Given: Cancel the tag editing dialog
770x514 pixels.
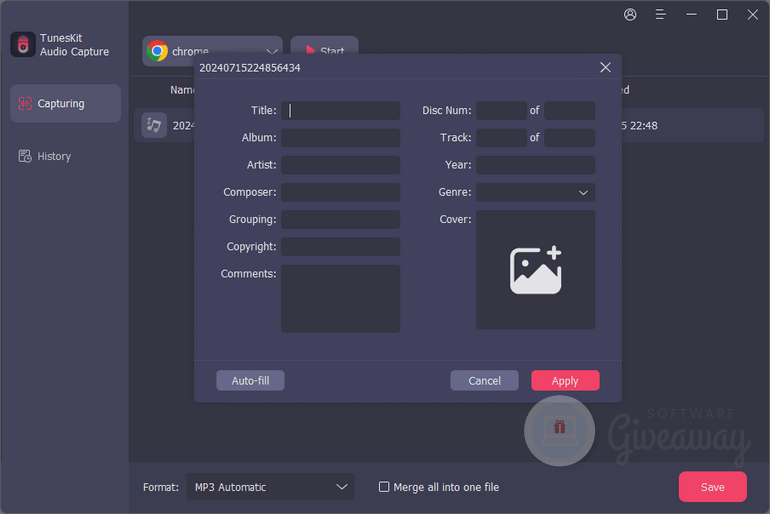Looking at the screenshot, I should (484, 381).
